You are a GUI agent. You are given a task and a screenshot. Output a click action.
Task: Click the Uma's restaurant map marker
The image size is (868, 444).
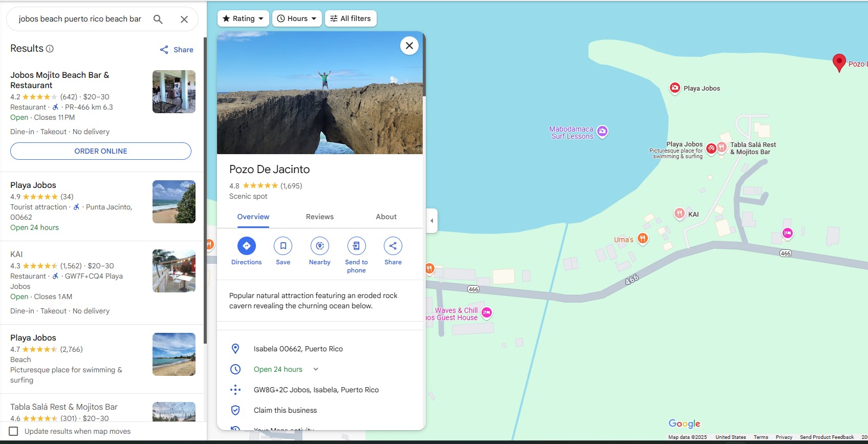click(643, 238)
